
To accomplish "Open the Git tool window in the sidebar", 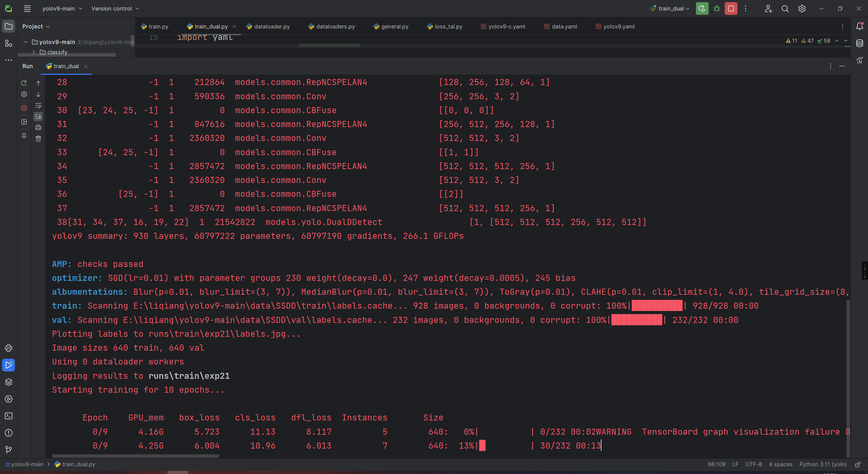I will (8, 450).
